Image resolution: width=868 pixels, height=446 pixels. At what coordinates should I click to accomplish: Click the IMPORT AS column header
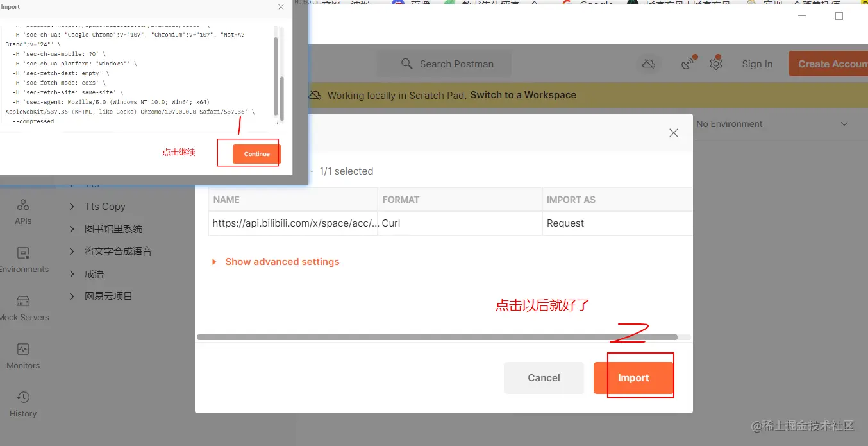[617, 200]
